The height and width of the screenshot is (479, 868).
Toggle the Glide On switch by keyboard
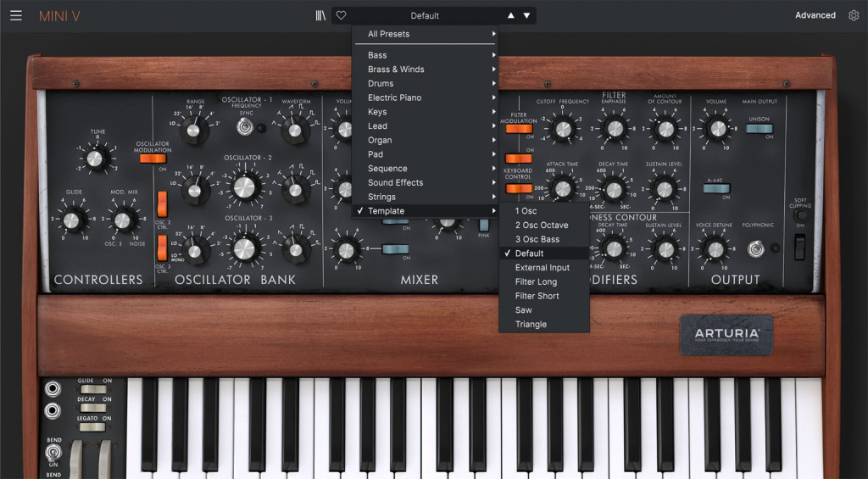point(92,389)
